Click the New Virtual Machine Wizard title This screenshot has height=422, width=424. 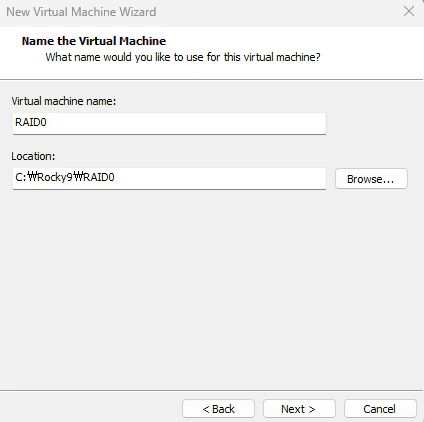[81, 12]
